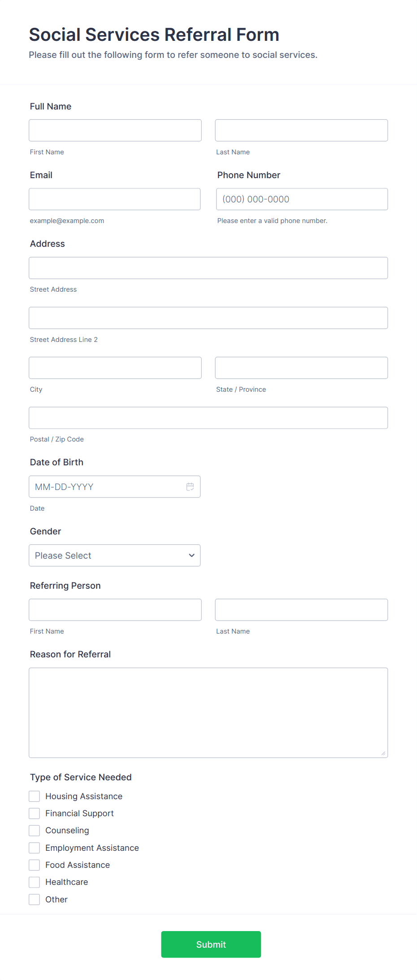
Task: Focus the Email input field
Action: pos(115,199)
